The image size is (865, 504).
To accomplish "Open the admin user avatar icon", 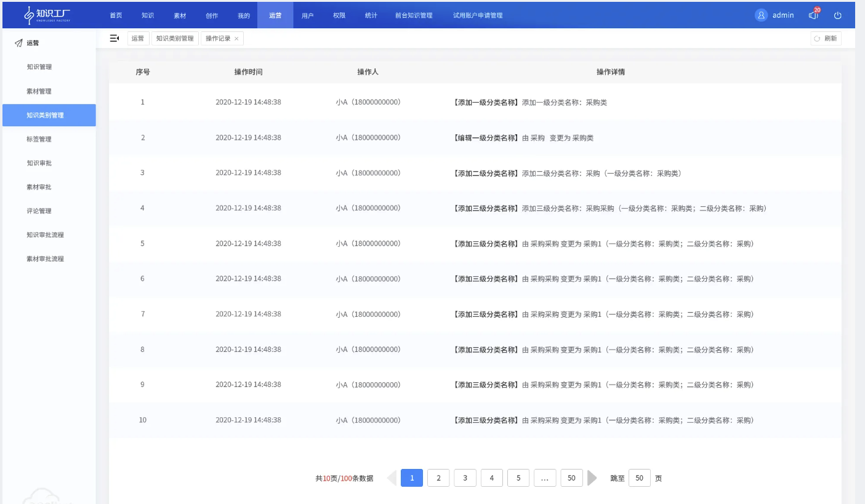I will point(761,15).
